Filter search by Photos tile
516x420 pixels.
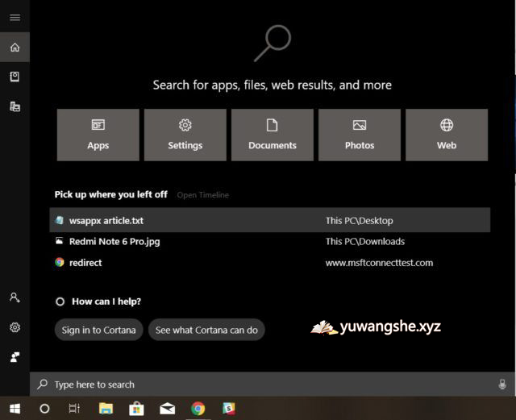point(360,135)
